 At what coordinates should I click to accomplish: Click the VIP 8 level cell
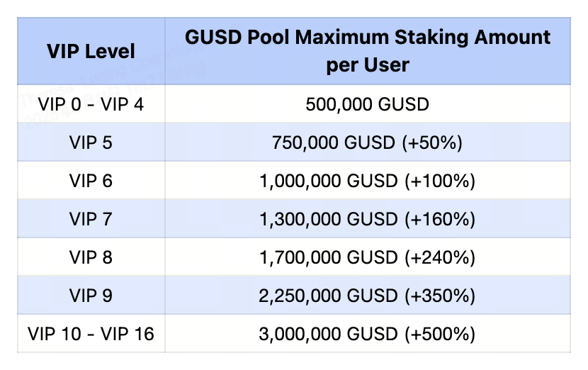[91, 257]
